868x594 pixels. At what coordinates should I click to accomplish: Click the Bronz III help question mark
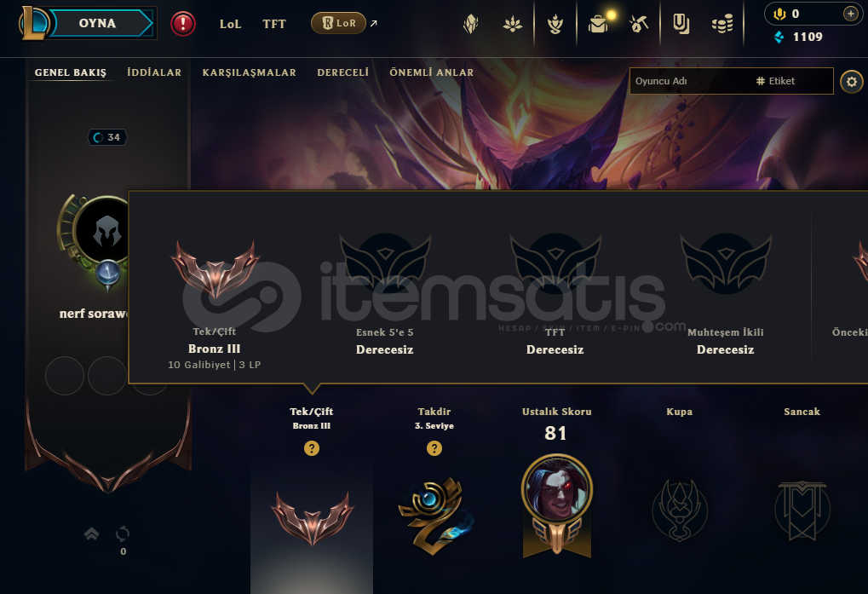(x=312, y=448)
